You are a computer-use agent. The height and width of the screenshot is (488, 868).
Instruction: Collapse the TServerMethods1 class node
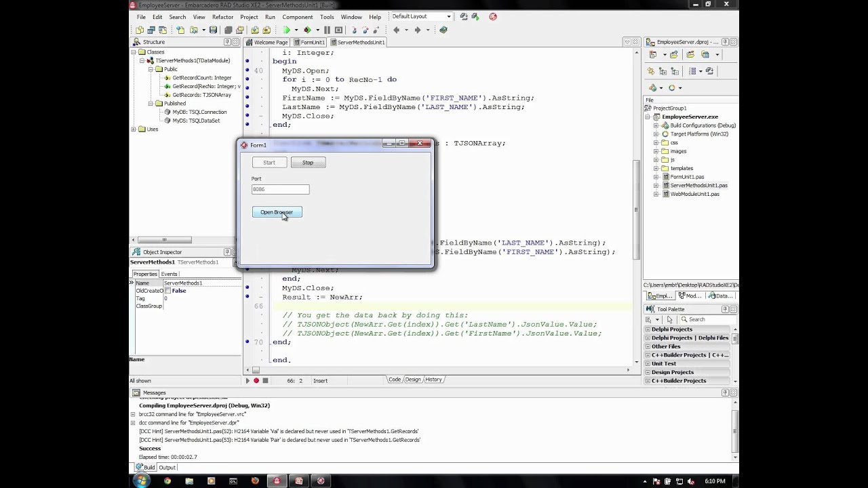coord(142,61)
